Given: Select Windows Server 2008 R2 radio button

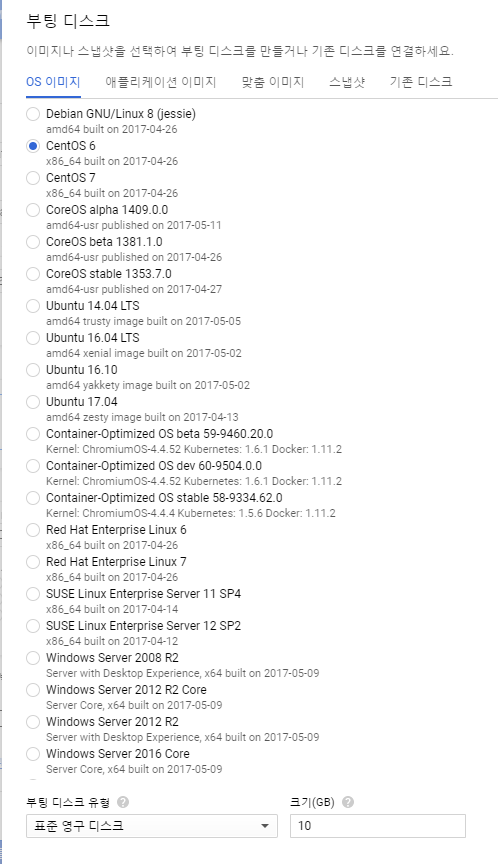Looking at the screenshot, I should pyautogui.click(x=33, y=657).
